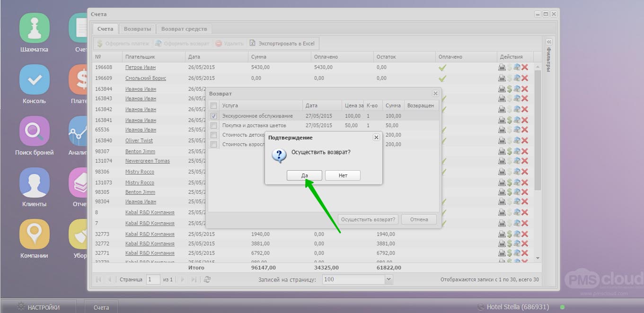The width and height of the screenshot is (644, 313).
Task: Open payer link Смольский Борис
Action: click(x=146, y=78)
